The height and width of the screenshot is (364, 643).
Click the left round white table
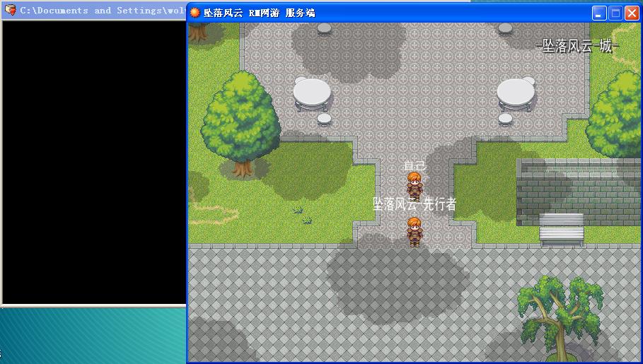(312, 94)
